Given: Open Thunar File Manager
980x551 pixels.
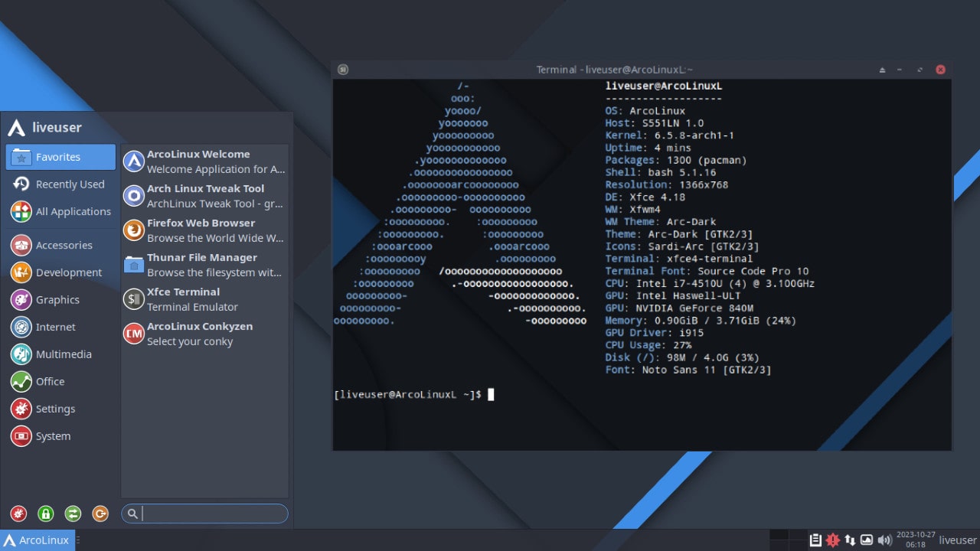Looking at the screenshot, I should 204,265.
